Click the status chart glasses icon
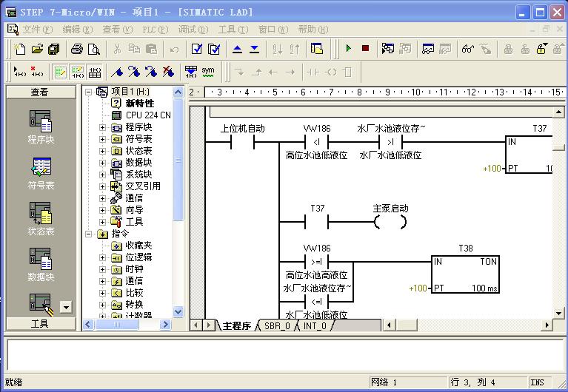This screenshot has width=568, height=392. (468, 49)
